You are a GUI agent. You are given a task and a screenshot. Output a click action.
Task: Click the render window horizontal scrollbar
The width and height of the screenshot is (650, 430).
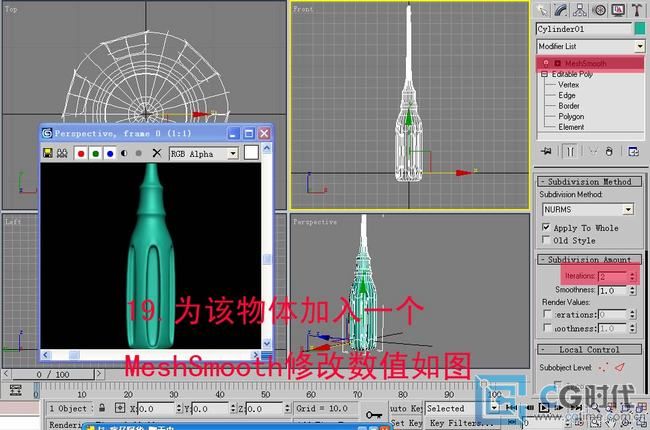coord(150,355)
